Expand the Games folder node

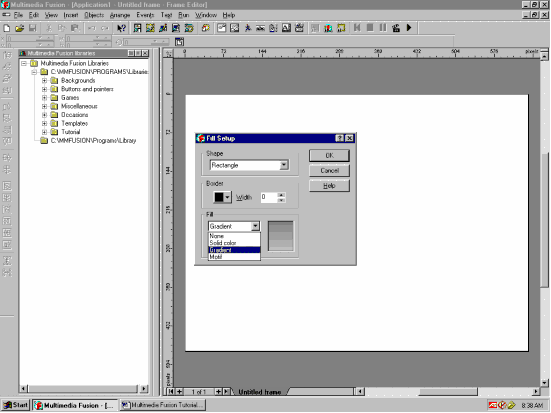coord(44,98)
